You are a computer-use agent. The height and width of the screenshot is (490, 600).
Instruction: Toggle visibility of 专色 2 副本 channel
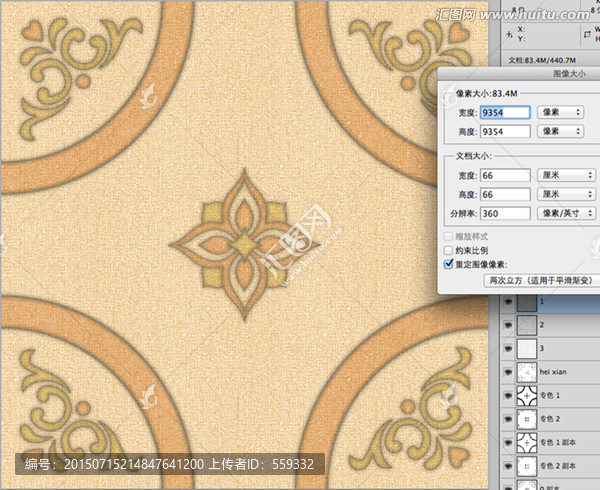508,466
